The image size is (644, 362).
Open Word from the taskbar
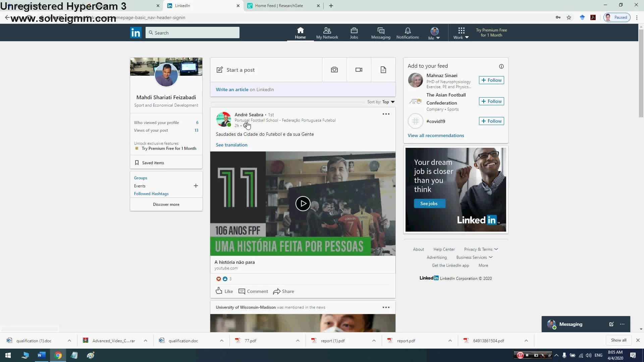click(x=42, y=355)
